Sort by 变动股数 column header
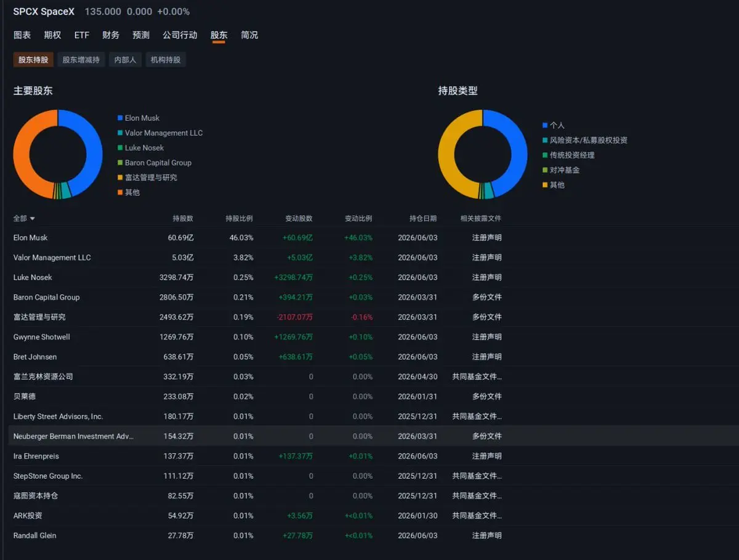This screenshot has height=560, width=739. coord(299,219)
